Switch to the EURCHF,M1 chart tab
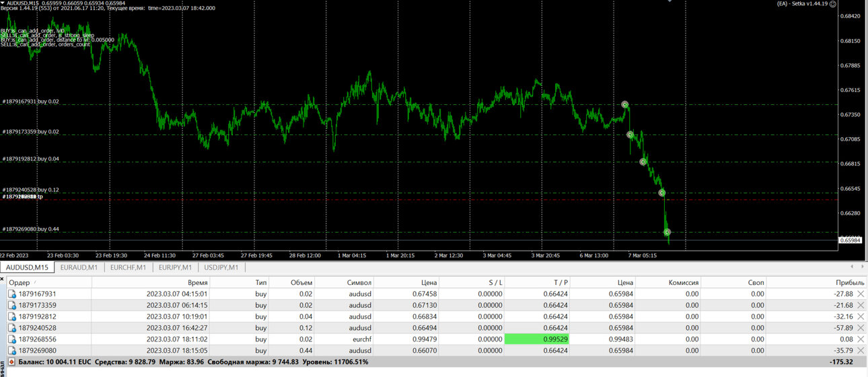868x377 pixels. 128,267
